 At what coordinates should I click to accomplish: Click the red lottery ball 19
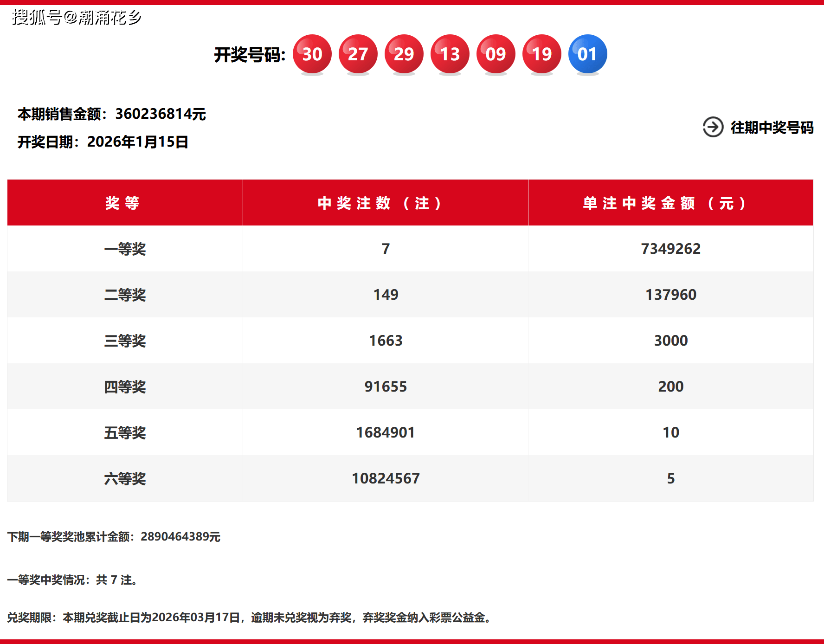click(541, 54)
